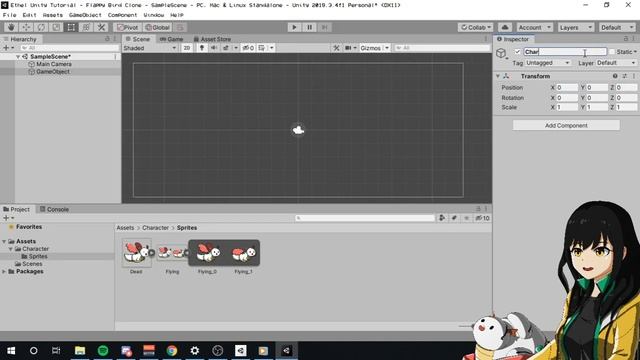Click the object name field

point(565,52)
